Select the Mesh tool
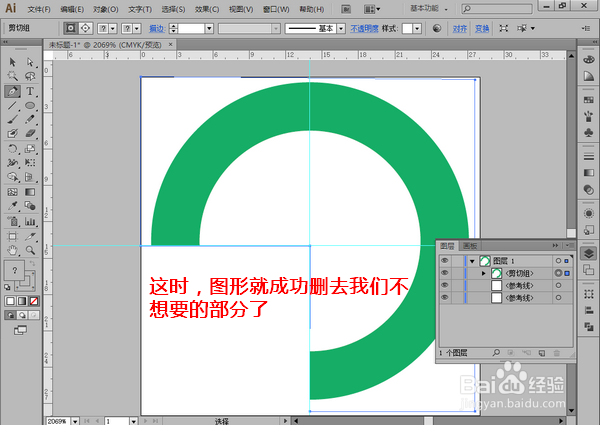Screen dimensions: 600x425 pos(12,192)
